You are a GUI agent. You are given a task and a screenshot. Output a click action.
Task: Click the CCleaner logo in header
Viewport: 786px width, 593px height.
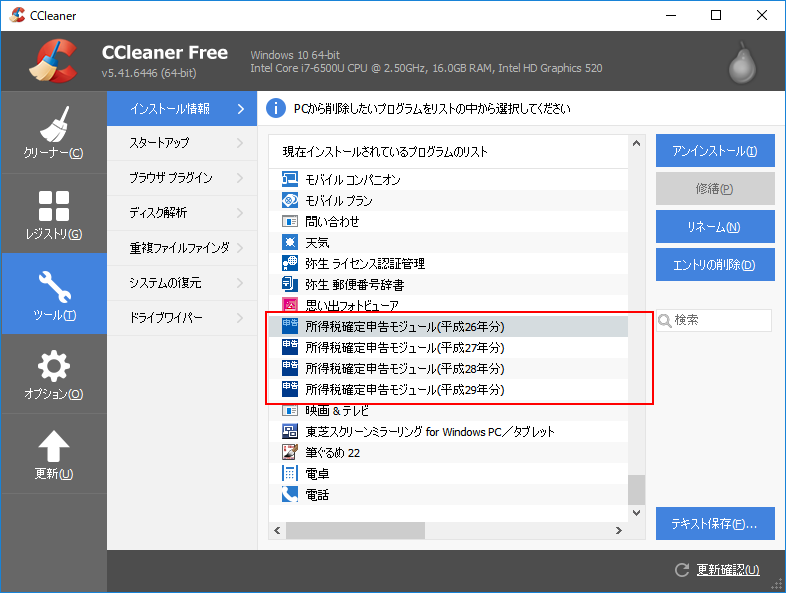coord(53,61)
